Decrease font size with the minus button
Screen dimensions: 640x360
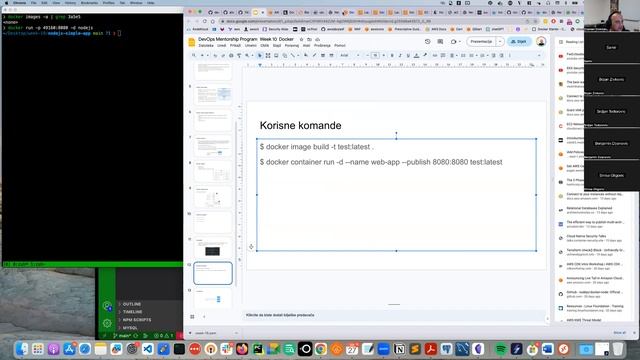367,55
